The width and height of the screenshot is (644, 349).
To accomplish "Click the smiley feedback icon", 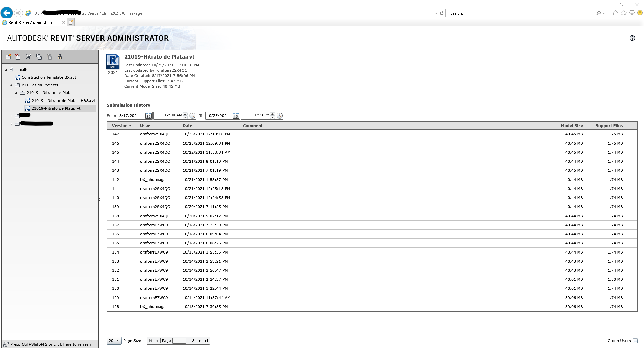I will (x=640, y=13).
